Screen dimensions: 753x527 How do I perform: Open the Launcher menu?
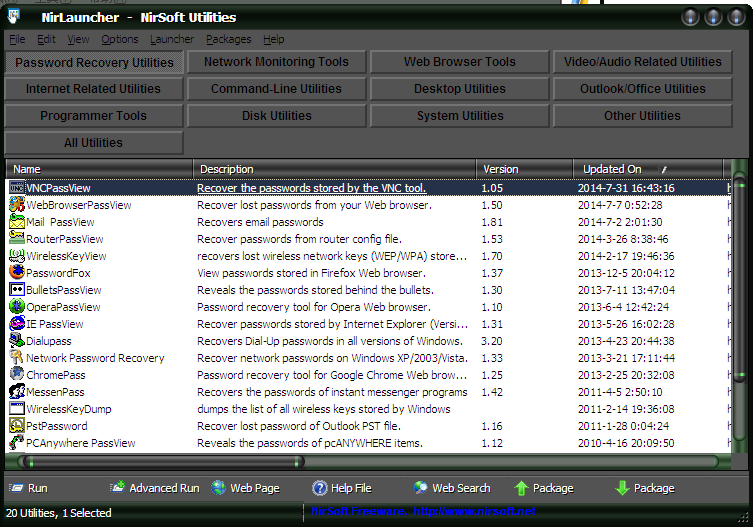(172, 39)
